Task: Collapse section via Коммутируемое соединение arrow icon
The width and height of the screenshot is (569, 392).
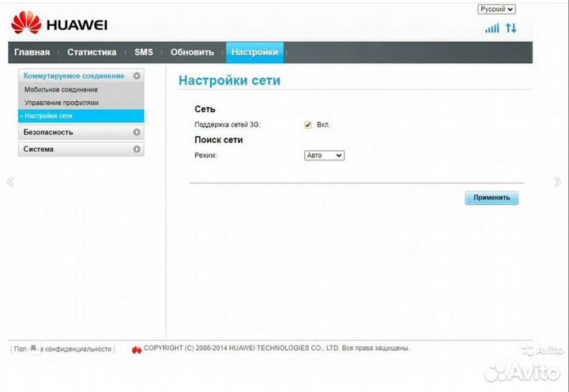Action: pyautogui.click(x=137, y=76)
